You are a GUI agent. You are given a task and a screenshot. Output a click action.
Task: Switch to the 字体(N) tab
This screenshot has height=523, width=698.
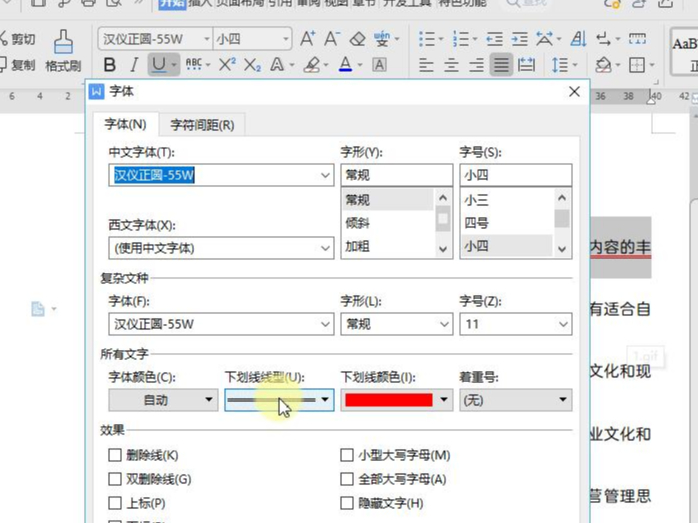click(126, 124)
